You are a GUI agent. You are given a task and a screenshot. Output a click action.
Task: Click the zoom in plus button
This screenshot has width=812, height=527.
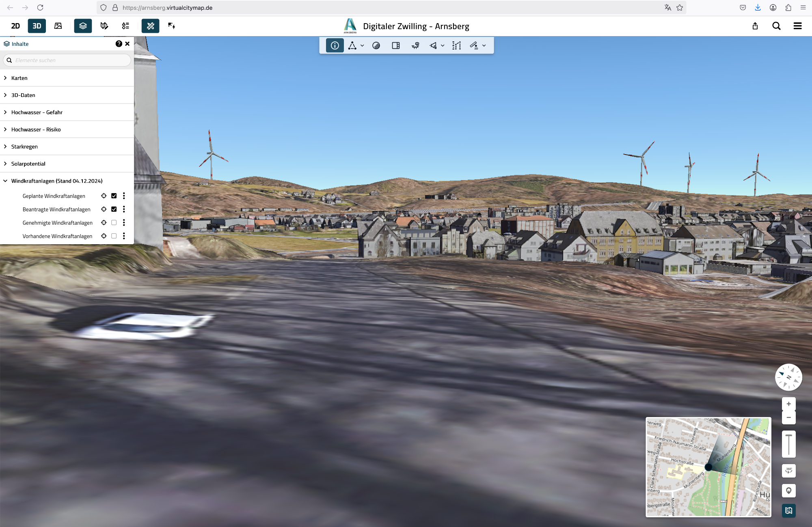tap(788, 404)
